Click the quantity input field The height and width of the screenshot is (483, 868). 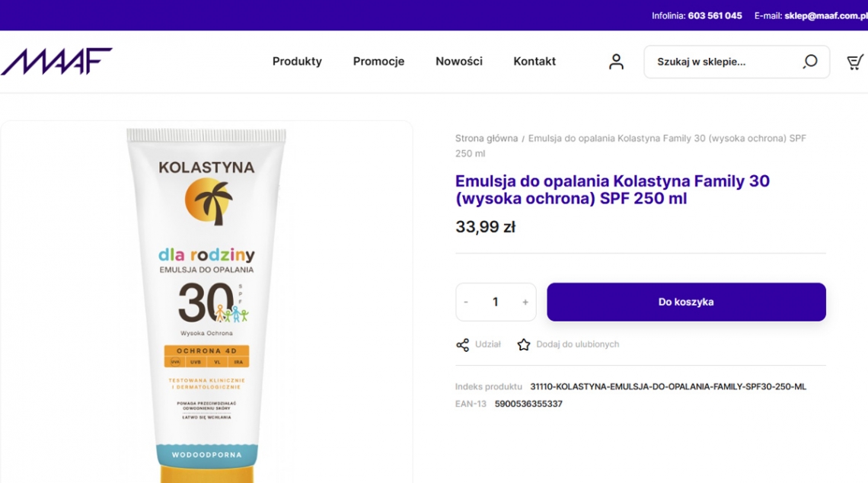click(x=495, y=302)
